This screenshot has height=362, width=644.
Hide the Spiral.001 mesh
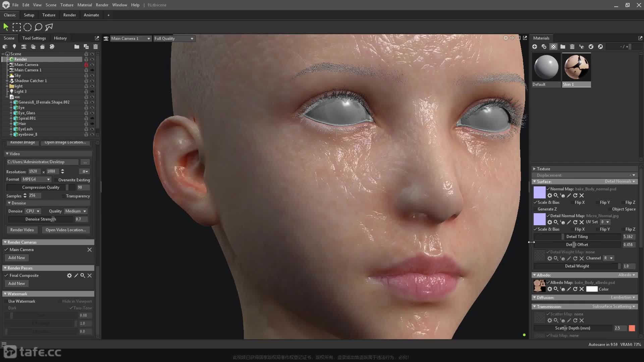(x=92, y=118)
